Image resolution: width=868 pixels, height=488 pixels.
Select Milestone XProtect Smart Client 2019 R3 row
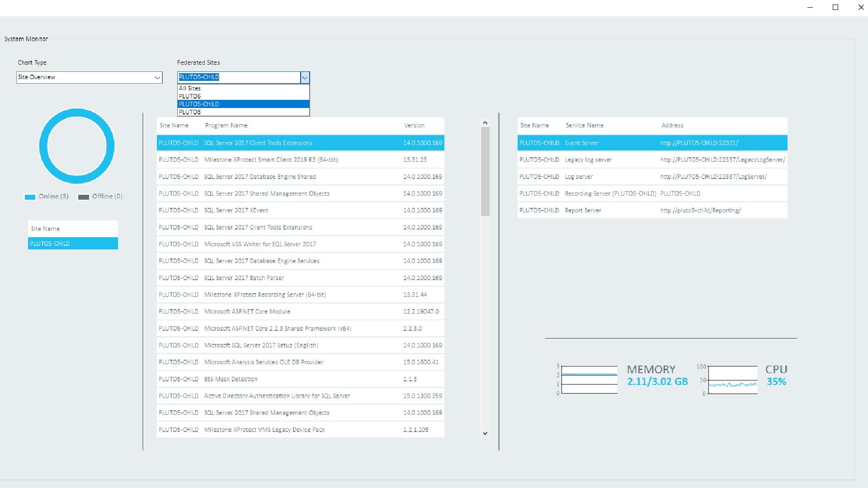point(301,160)
